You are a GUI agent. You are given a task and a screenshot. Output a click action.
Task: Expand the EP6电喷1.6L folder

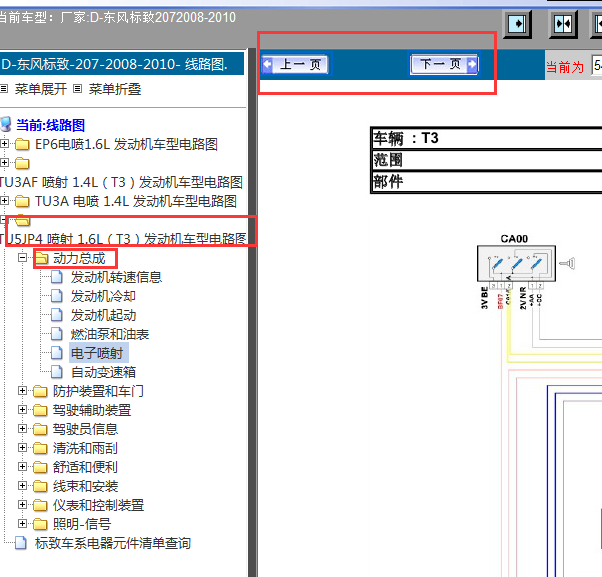coord(4,144)
